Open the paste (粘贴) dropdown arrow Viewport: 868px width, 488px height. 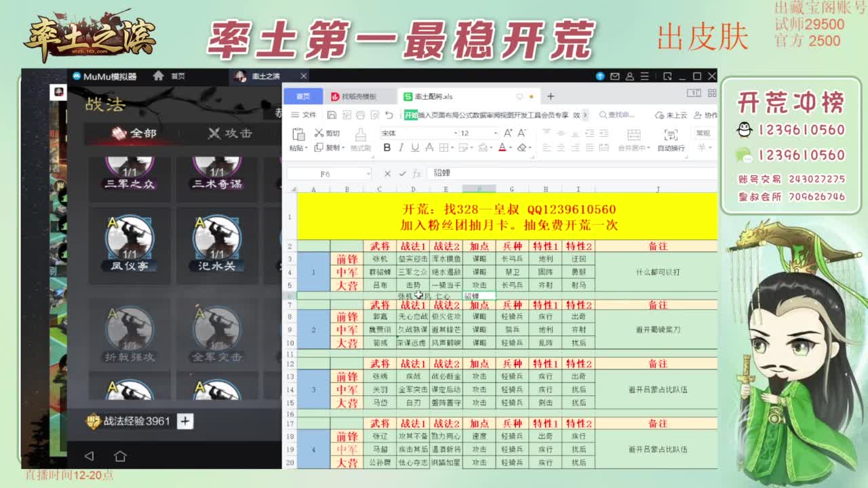306,148
